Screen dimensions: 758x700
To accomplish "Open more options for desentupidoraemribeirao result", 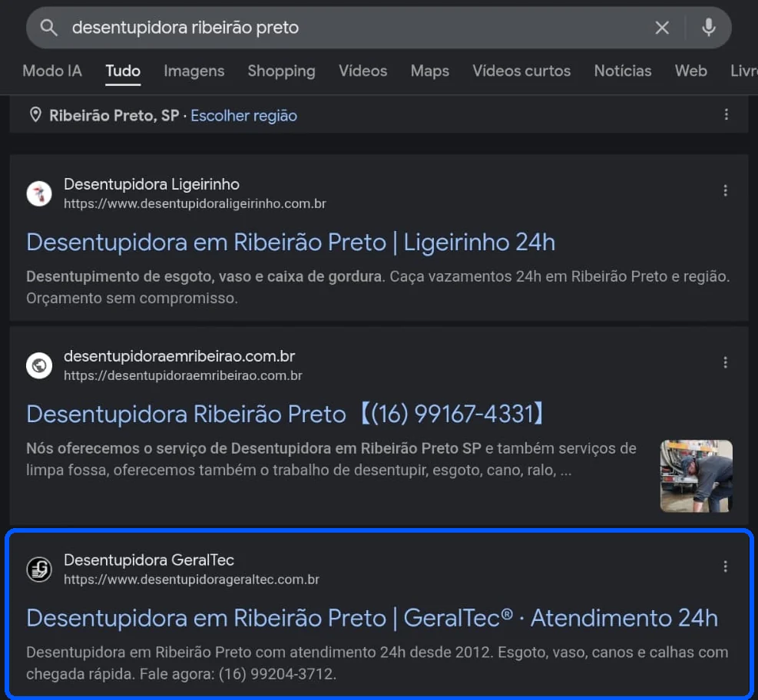I will (725, 363).
